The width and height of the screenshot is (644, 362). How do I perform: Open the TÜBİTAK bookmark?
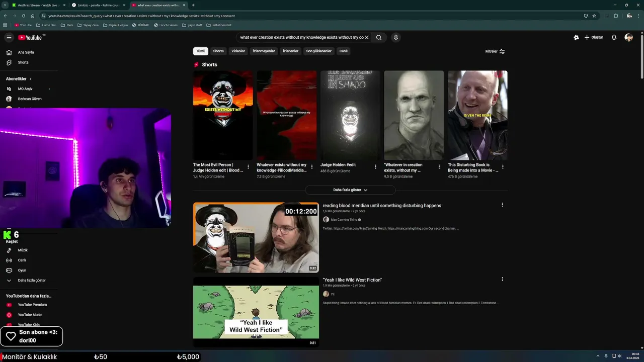point(141,25)
